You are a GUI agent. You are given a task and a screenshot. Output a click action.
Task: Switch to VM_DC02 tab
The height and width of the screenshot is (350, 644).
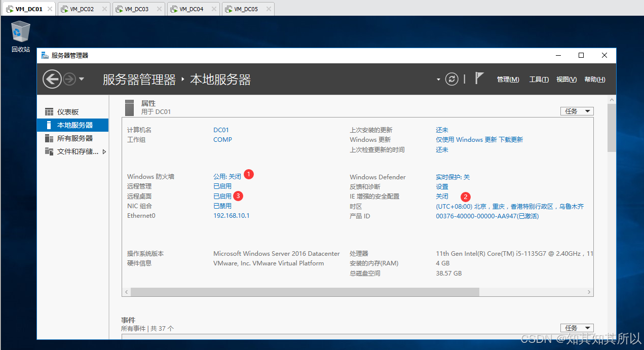(84, 9)
